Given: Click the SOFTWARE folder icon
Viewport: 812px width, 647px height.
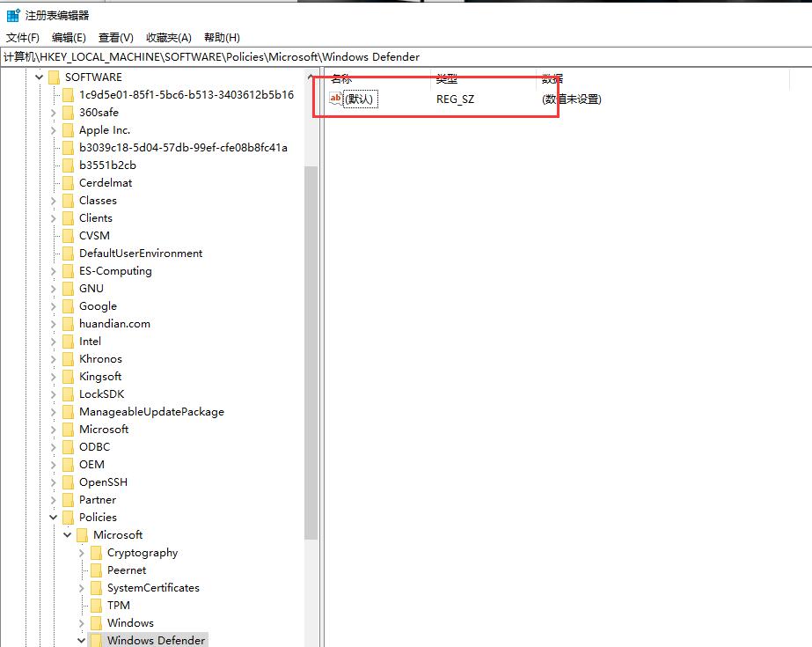Looking at the screenshot, I should [55, 77].
